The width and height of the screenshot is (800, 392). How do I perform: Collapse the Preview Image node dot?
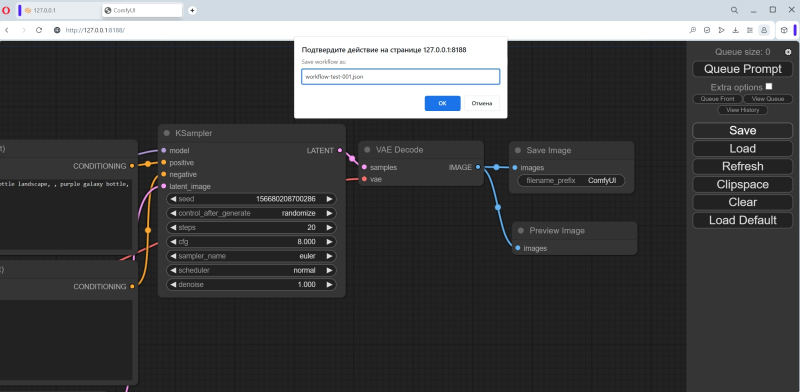click(x=520, y=231)
